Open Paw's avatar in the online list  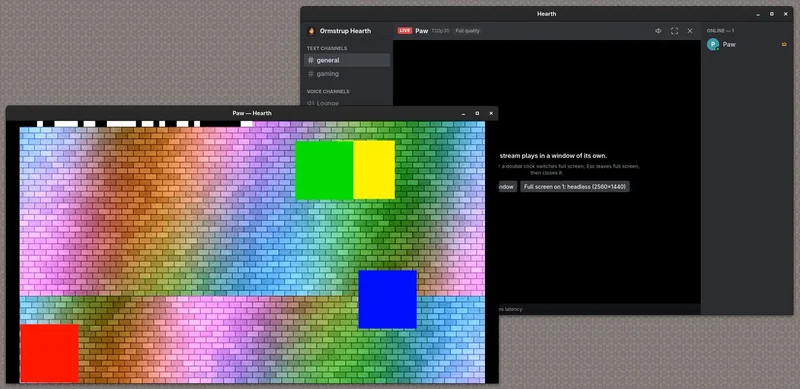tap(713, 44)
